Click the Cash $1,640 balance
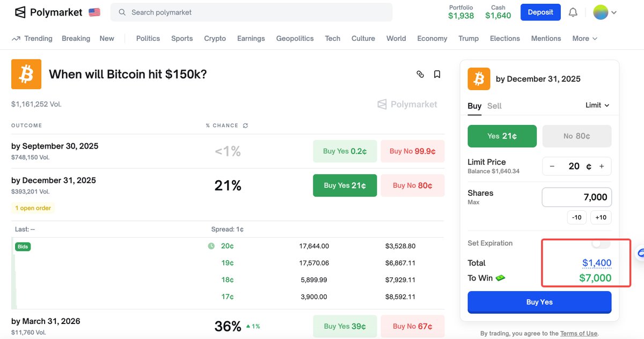The image size is (644, 339). pyautogui.click(x=498, y=12)
